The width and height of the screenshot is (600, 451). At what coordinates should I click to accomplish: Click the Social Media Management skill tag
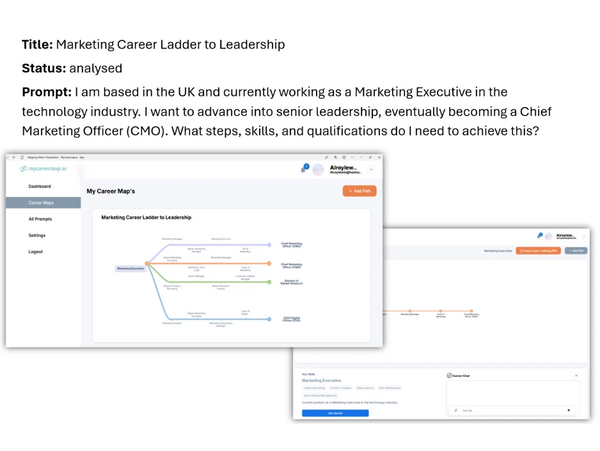[320, 396]
